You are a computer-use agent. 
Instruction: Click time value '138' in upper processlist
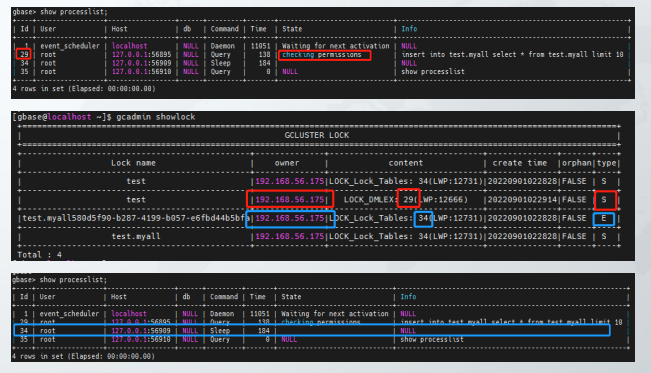point(264,55)
